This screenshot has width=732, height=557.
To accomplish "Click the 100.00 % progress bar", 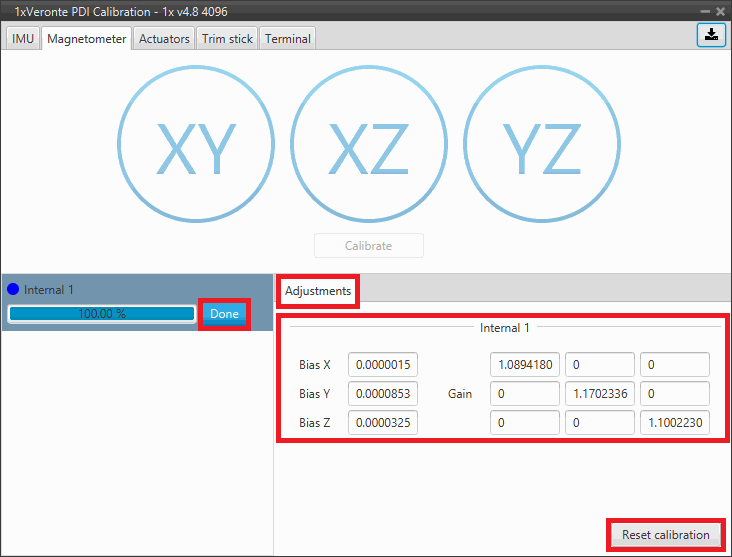I will tap(101, 314).
